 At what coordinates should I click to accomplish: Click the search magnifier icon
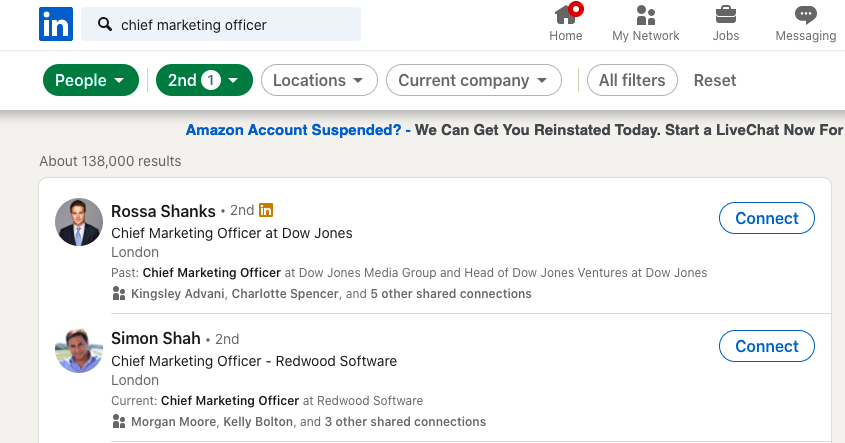(x=103, y=24)
